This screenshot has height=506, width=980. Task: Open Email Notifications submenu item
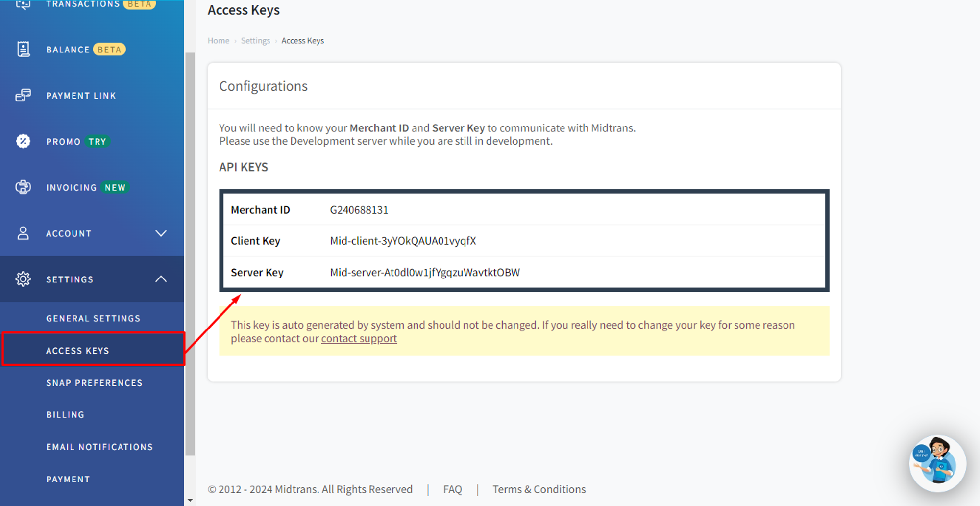(99, 447)
